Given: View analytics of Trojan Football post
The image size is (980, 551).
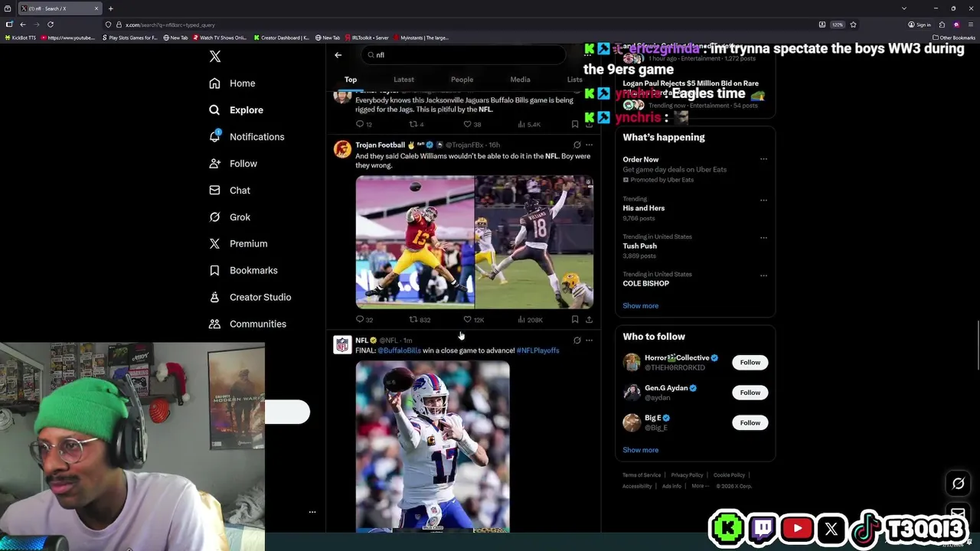Looking at the screenshot, I should click(x=530, y=320).
